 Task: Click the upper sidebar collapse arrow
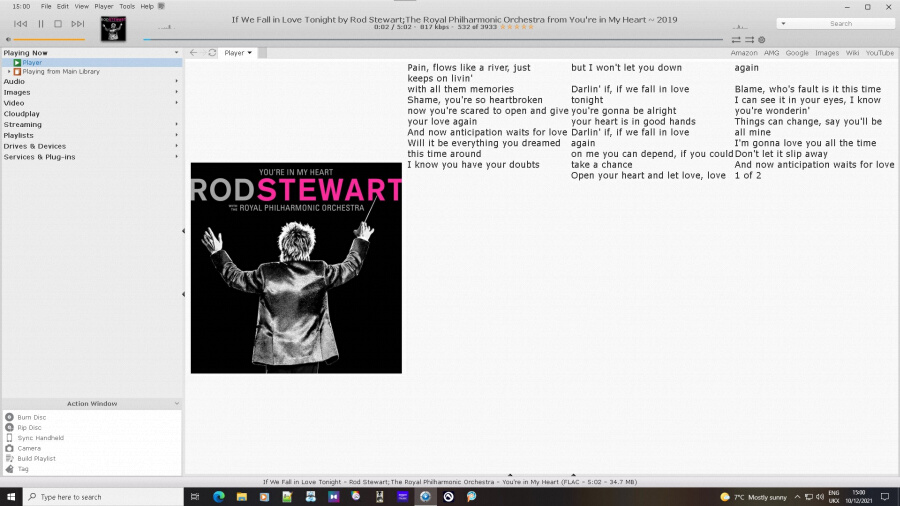click(183, 231)
